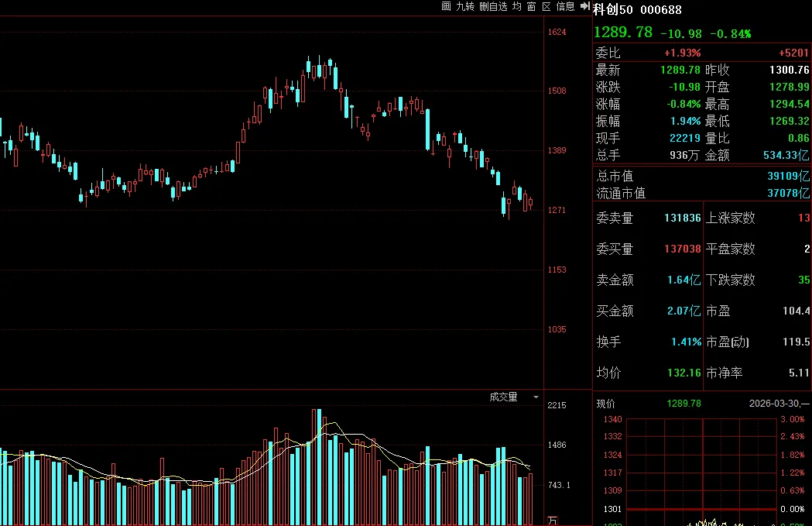Click the 下跌家数 count 35
The image size is (812, 526).
tap(803, 280)
